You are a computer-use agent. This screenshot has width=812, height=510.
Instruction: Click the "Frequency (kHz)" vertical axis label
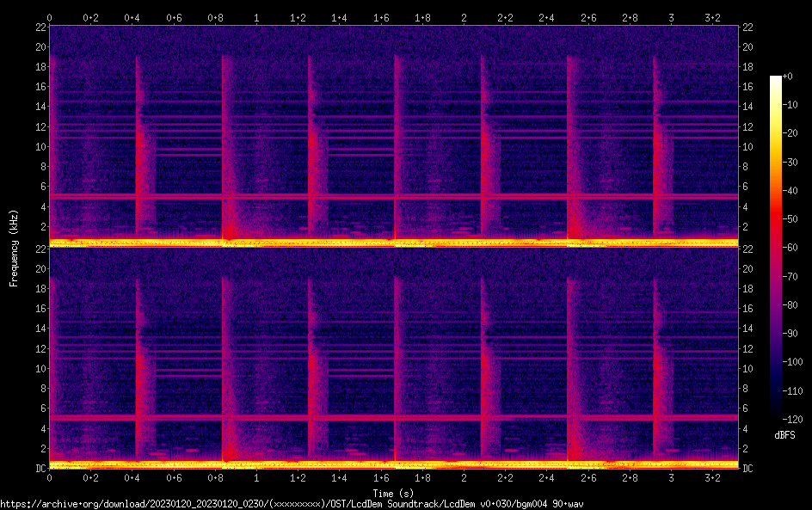tap(14, 247)
